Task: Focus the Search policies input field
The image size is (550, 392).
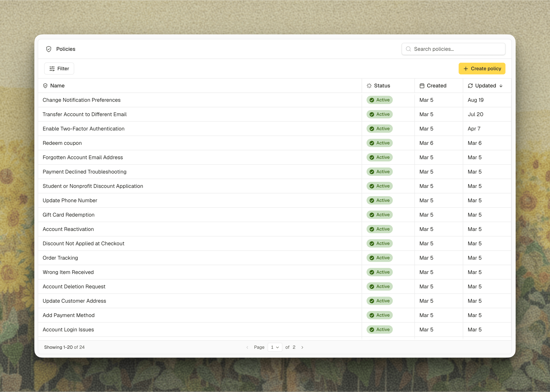Action: click(x=453, y=49)
